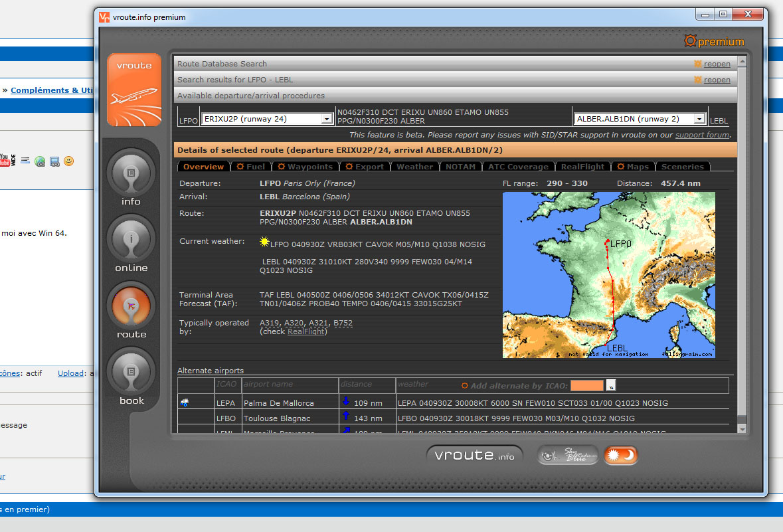Click the blue down arrow beside 109 nm
Screen dimensions: 783x532
tap(345, 401)
